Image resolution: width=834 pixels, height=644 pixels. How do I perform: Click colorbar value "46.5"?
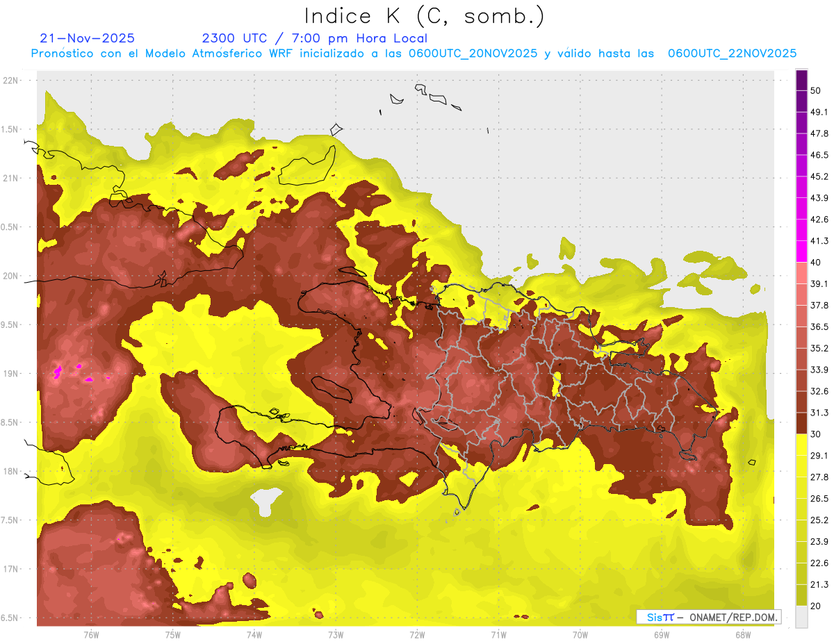coord(819,155)
